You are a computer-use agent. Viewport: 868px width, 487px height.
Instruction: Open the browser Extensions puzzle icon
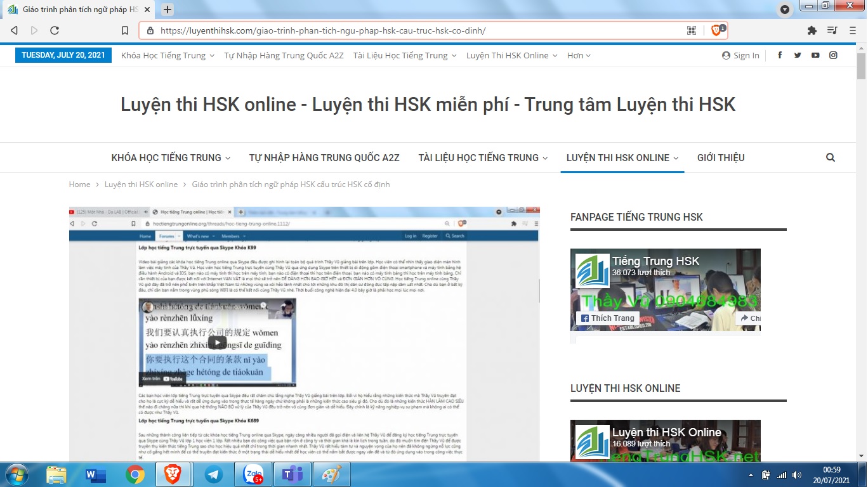coord(812,30)
